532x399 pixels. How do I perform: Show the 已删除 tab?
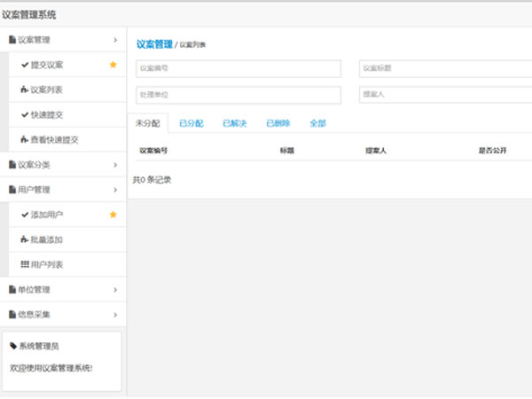coord(278,124)
